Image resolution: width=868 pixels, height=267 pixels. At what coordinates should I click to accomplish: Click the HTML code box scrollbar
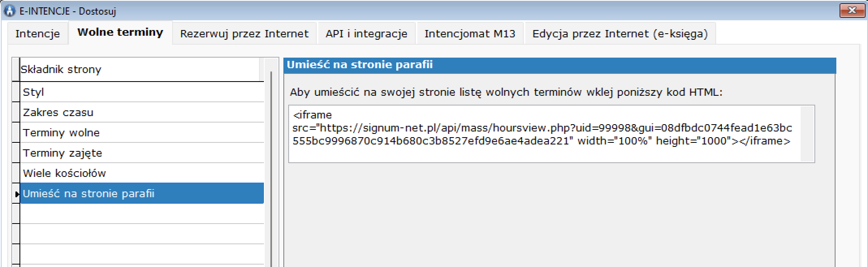(807, 134)
